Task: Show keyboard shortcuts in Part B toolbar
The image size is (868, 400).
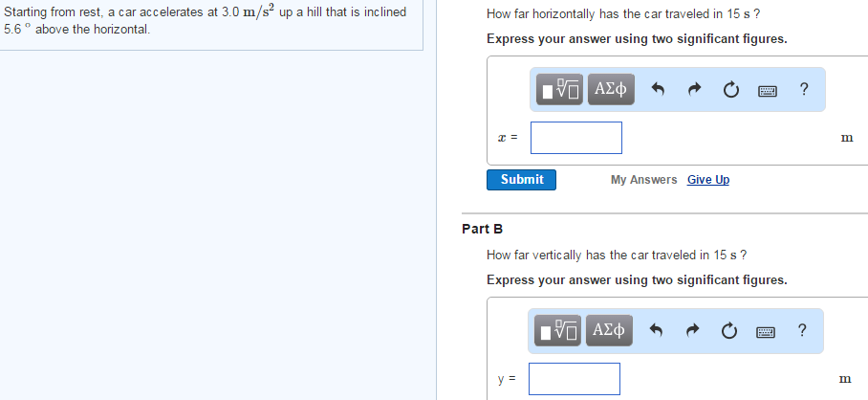Action: [768, 331]
